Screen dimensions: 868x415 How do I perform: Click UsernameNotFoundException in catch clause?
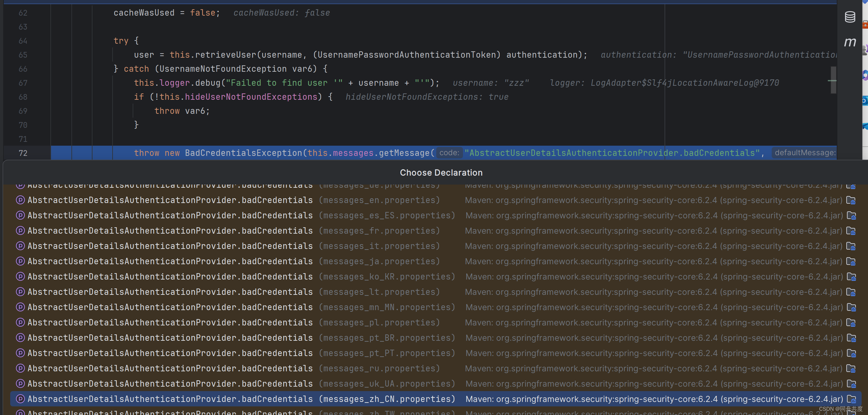pos(223,69)
